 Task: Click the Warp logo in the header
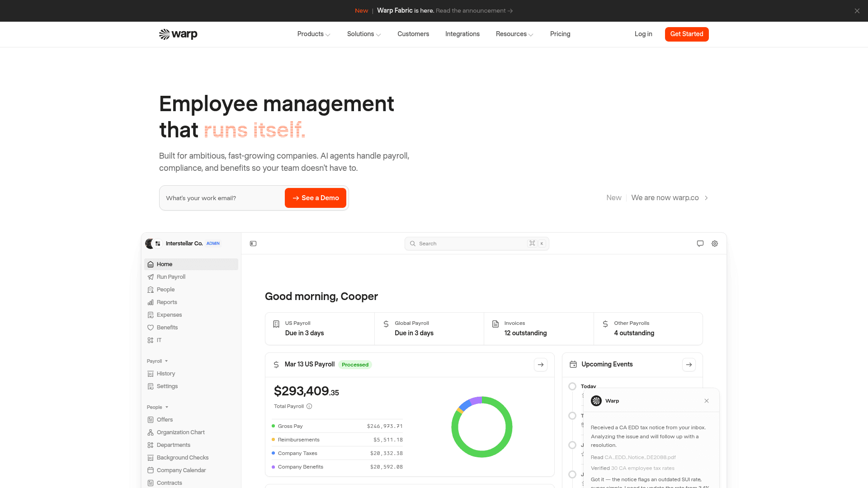(x=178, y=34)
